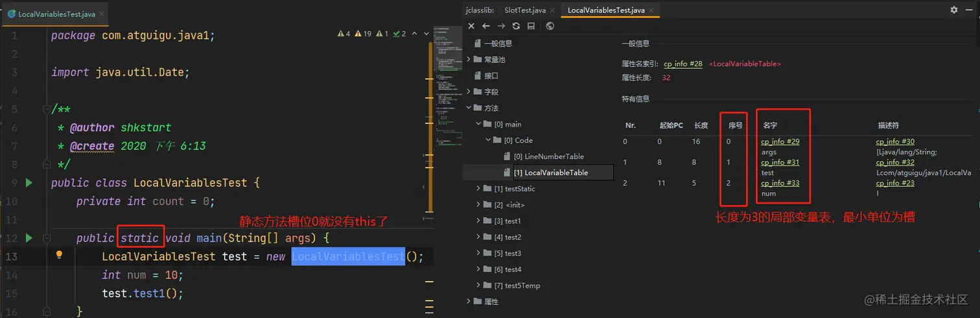
Task: Select the LocalVariablesTest.java editor tab
Action: pyautogui.click(x=55, y=14)
